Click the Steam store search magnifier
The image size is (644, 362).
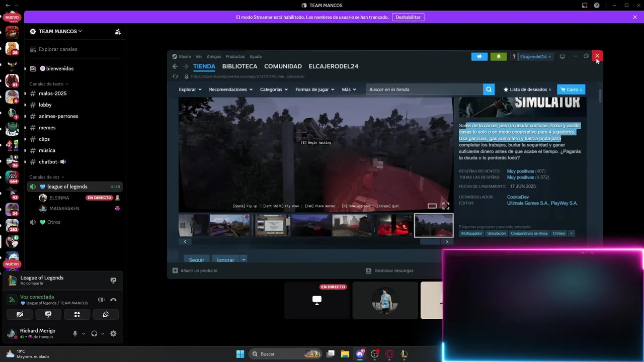(x=489, y=89)
